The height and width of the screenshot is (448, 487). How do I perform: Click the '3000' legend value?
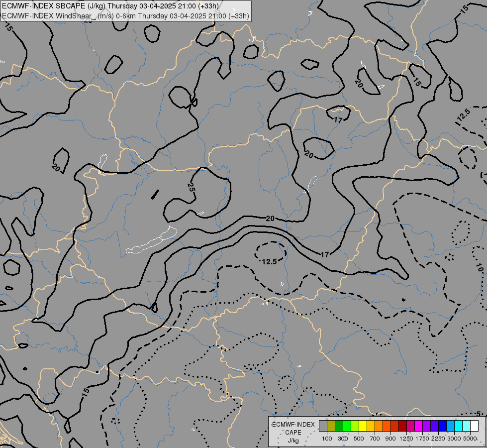[x=454, y=439]
